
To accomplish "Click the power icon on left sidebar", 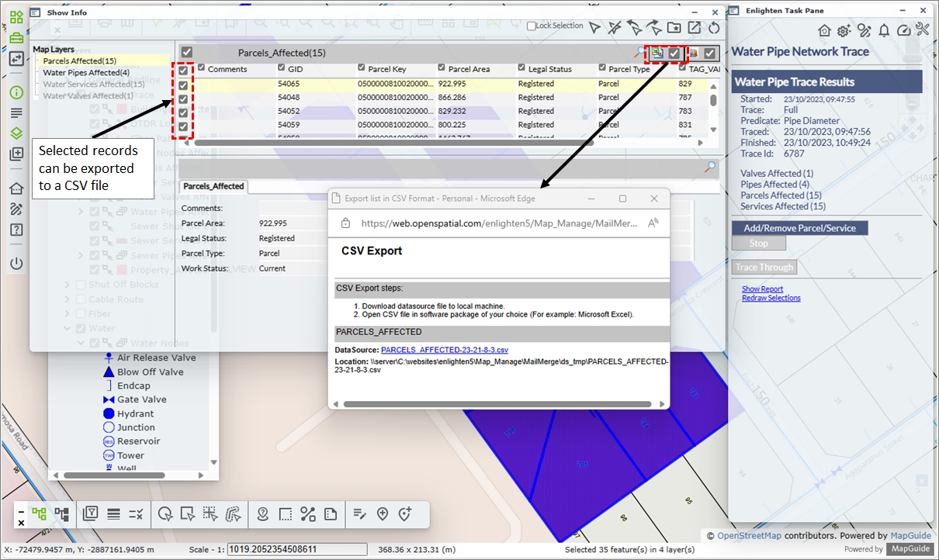I will click(16, 264).
